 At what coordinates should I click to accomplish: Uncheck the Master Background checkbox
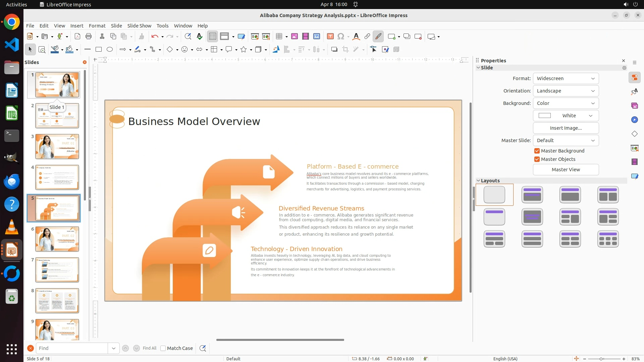(537, 151)
